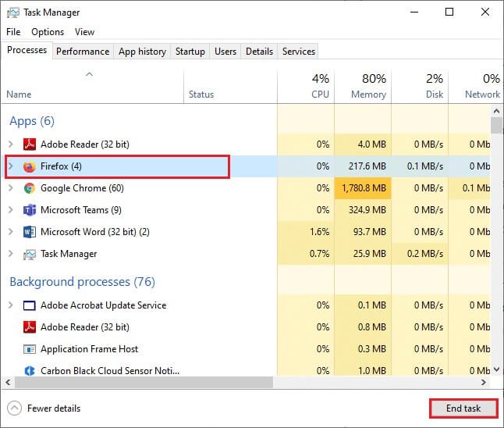The height and width of the screenshot is (428, 504).
Task: Click Word's 1.6% CPU value
Action: coord(319,232)
